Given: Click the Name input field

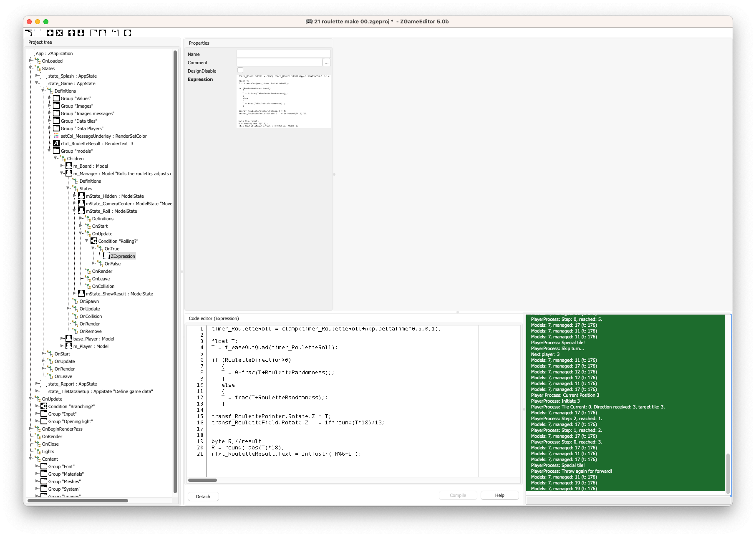Looking at the screenshot, I should coord(284,54).
